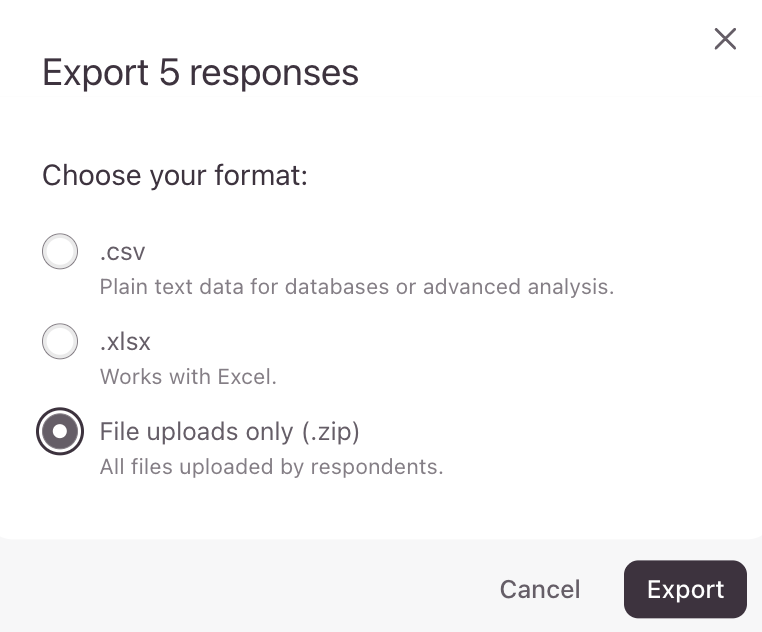Cancel the export dialog
Viewport: 762px width, 632px height.
[540, 589]
